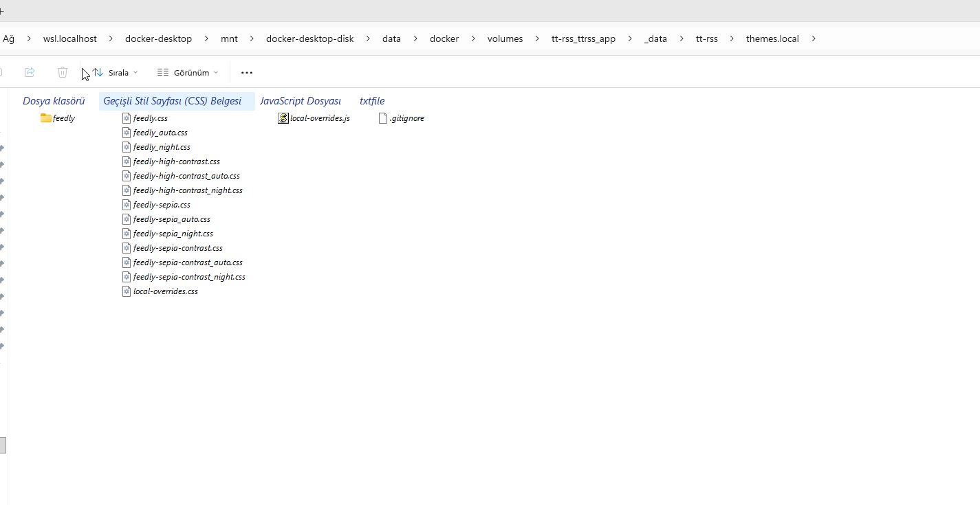Go to data in the breadcrumb
The image size is (980, 505).
(391, 38)
